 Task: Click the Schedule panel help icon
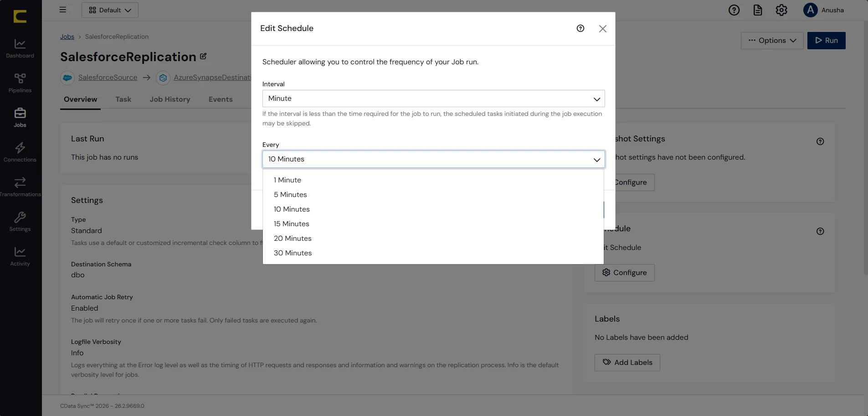point(820,231)
